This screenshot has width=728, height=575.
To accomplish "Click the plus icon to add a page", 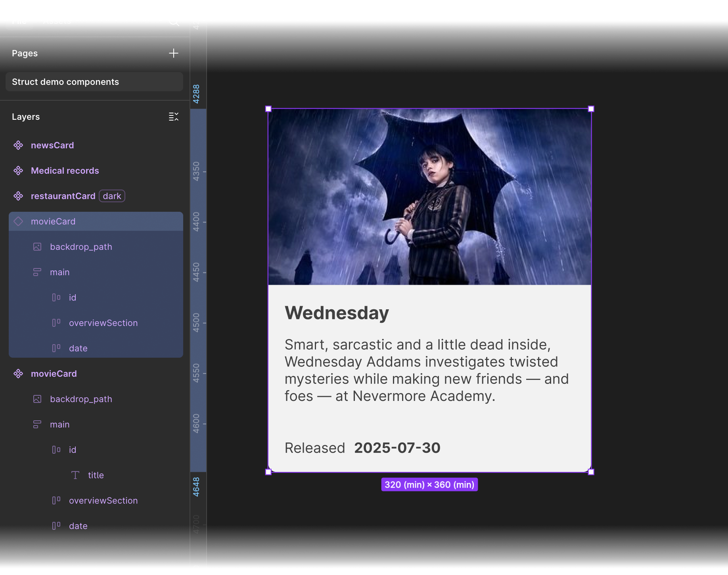I will tap(174, 53).
